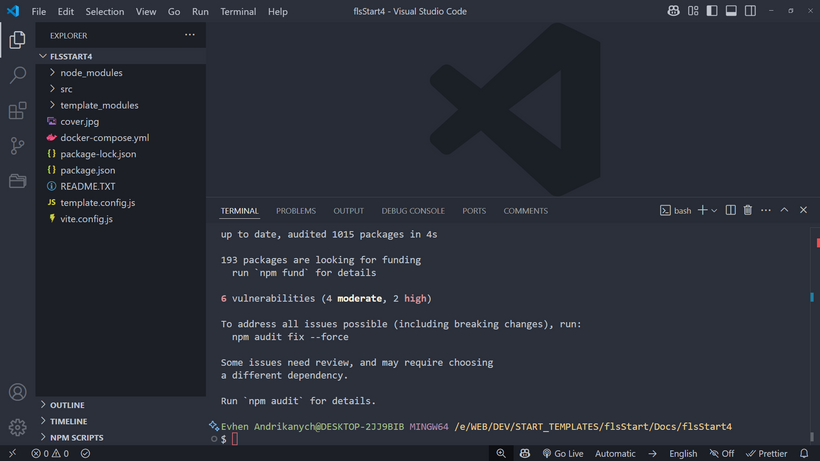Toggle panel visibility in the title bar
820x461 pixels.
731,11
